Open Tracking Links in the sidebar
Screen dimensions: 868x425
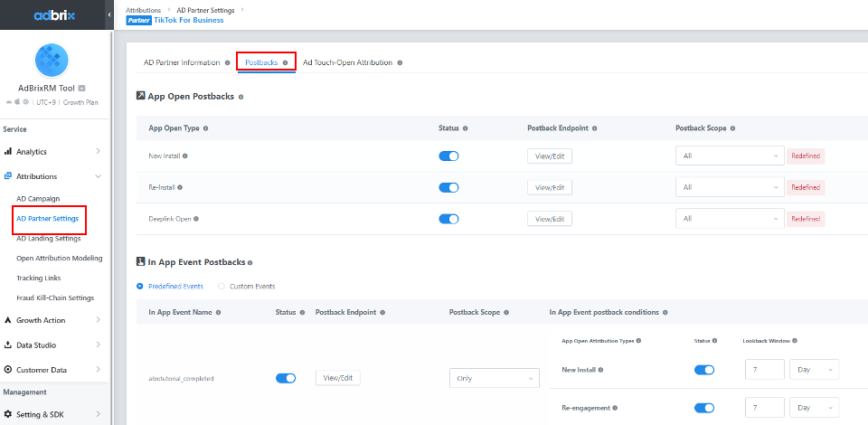37,278
